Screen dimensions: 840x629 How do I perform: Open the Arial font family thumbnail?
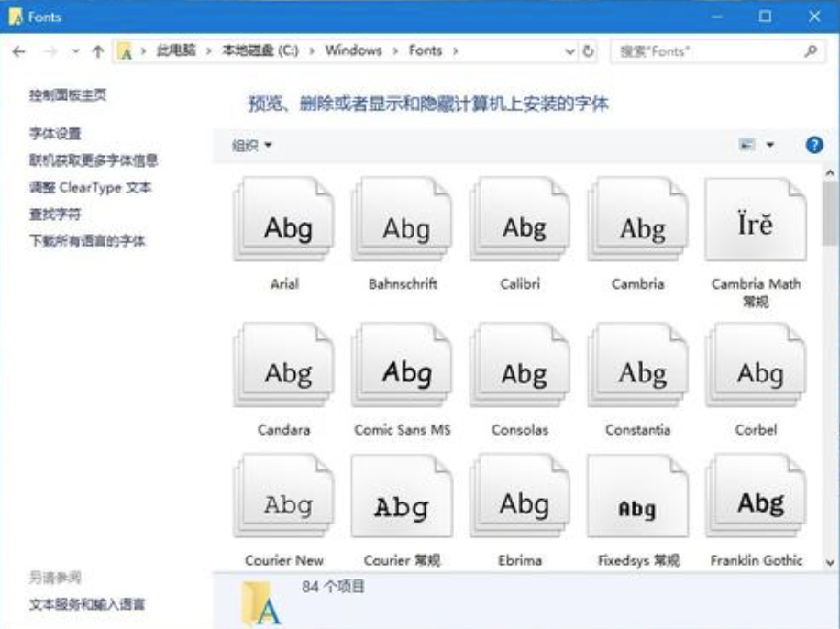[x=284, y=219]
